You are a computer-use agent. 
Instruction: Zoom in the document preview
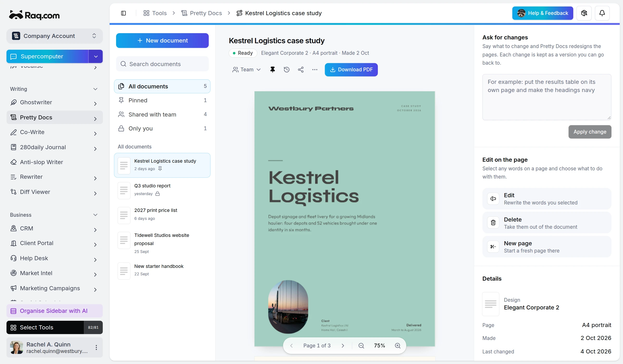pyautogui.click(x=398, y=345)
